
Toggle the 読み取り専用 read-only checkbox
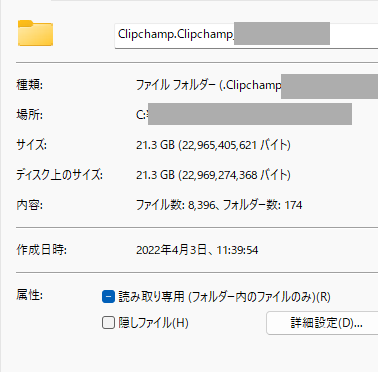point(108,297)
